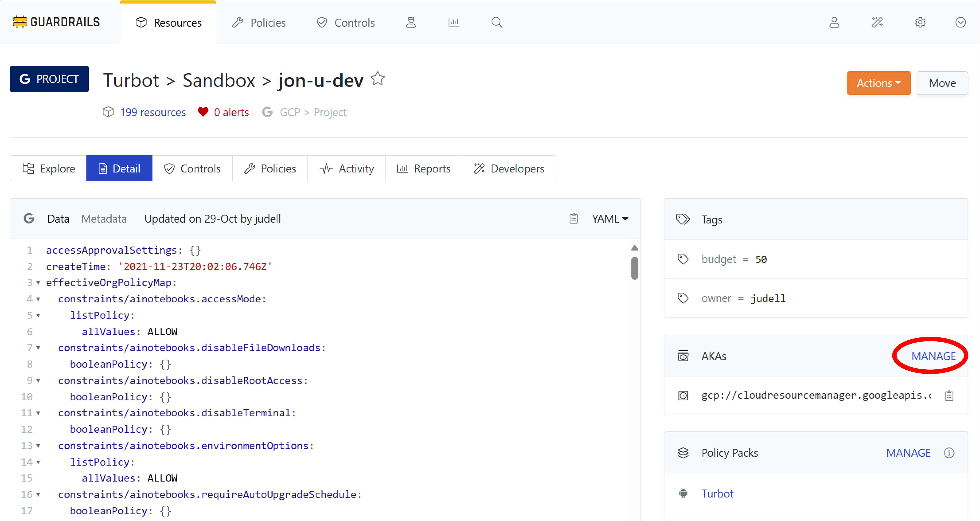This screenshot has width=980, height=521.
Task: Click Policy Packs info icon
Action: (949, 453)
